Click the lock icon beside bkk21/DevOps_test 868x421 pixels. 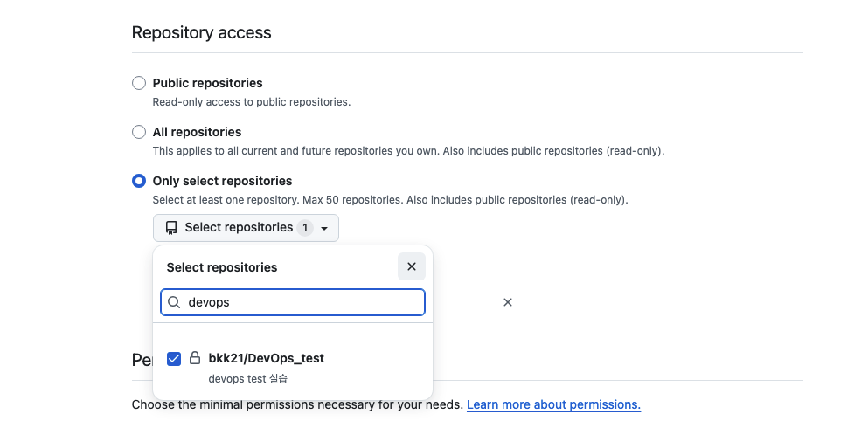click(x=195, y=358)
